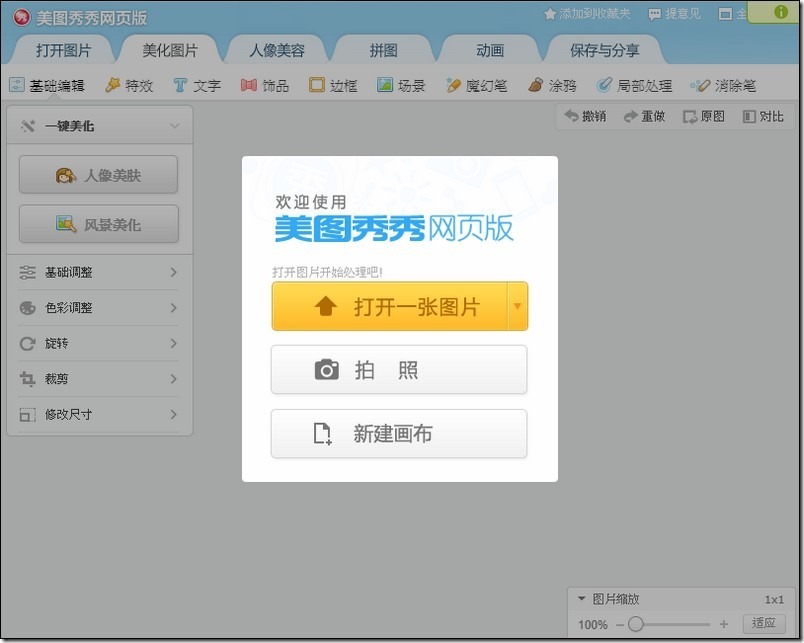Click the 拍照 take photo button
The height and width of the screenshot is (643, 804).
(399, 370)
